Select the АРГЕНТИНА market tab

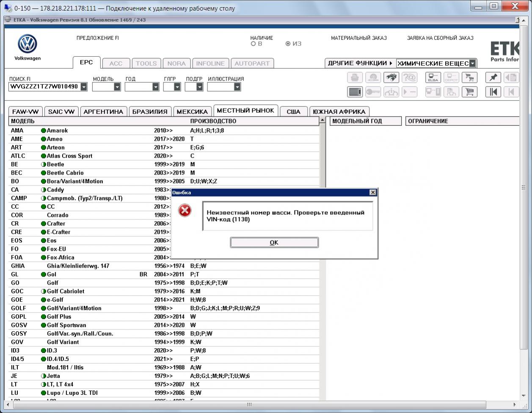(103, 112)
